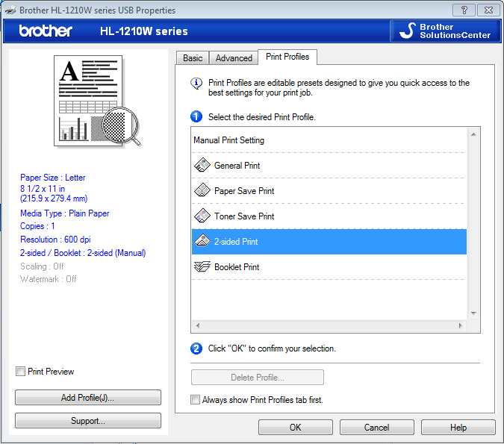Switch to the Advanced tab

point(234,58)
